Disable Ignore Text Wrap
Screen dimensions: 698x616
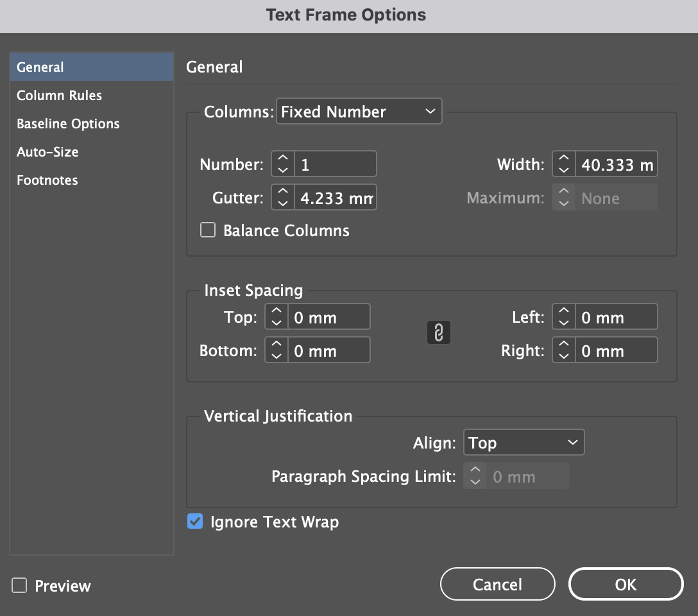[194, 522]
